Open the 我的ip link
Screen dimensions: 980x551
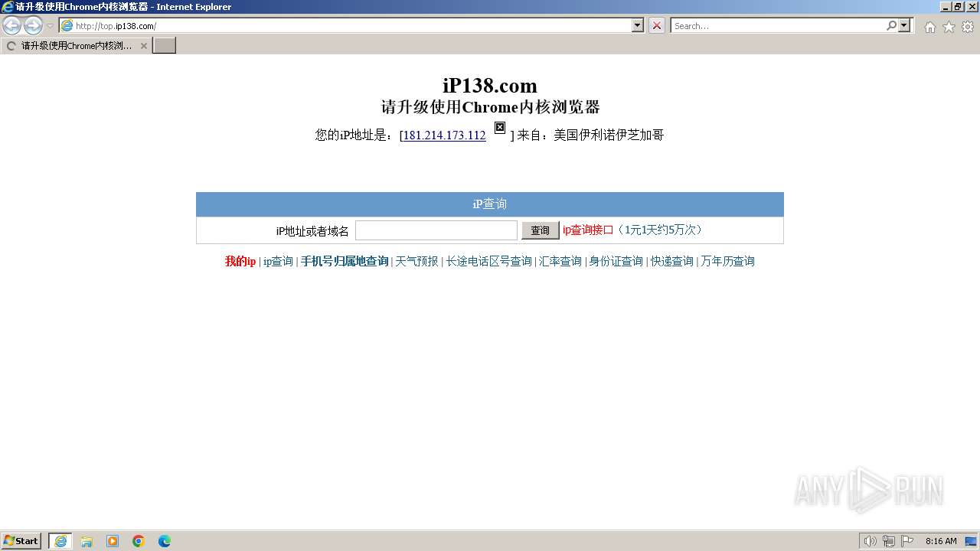[x=240, y=262]
